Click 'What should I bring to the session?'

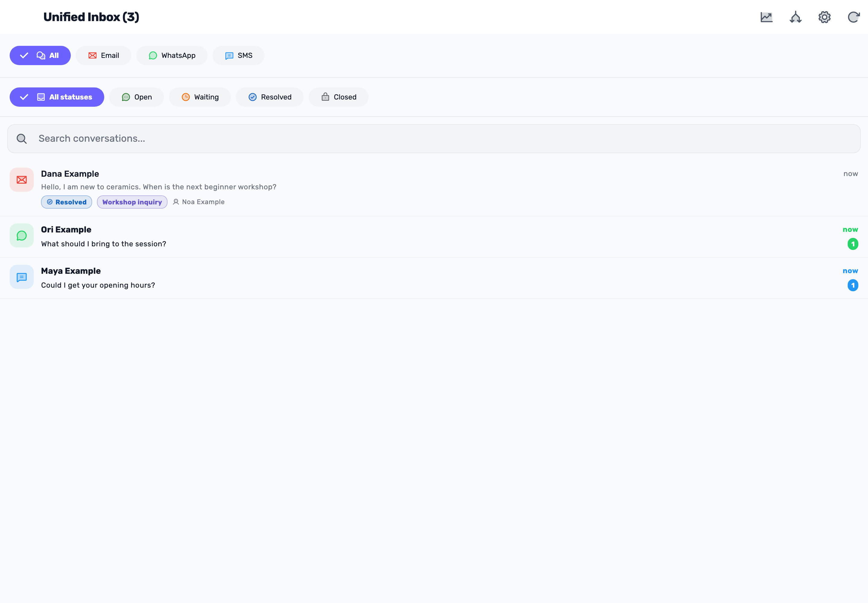tap(103, 244)
